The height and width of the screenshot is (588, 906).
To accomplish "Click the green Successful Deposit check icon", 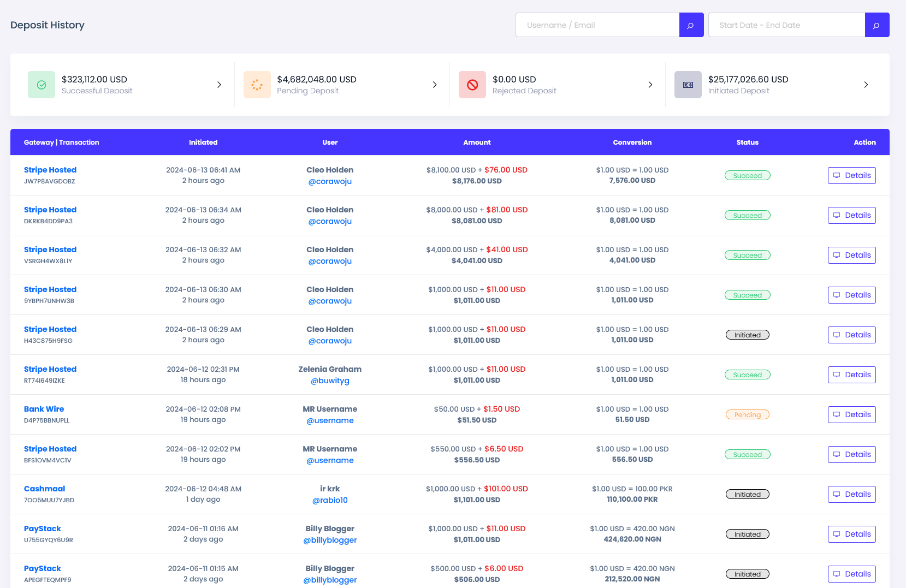I will [x=42, y=85].
